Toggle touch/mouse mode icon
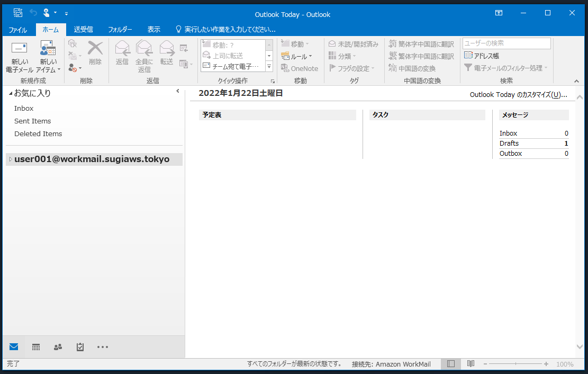Image resolution: width=588 pixels, height=374 pixels. click(x=47, y=13)
